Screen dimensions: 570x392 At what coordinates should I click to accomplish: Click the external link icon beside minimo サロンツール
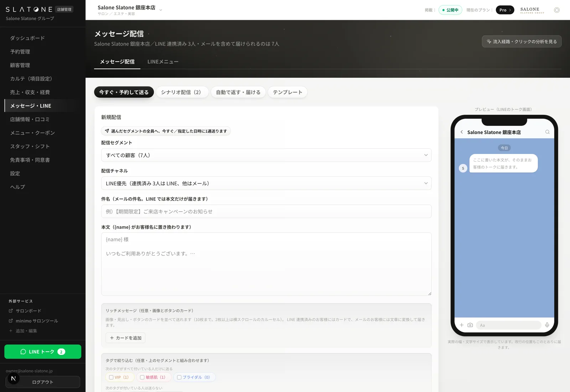click(x=11, y=321)
